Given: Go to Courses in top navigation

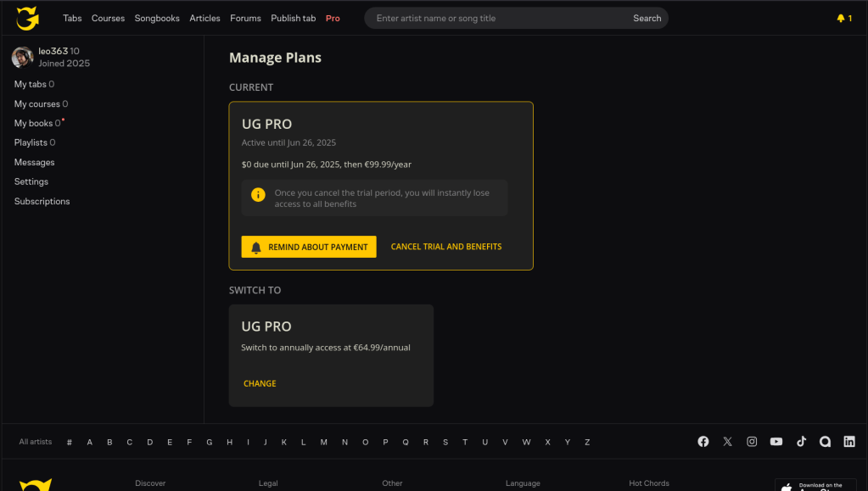Looking at the screenshot, I should click(108, 18).
